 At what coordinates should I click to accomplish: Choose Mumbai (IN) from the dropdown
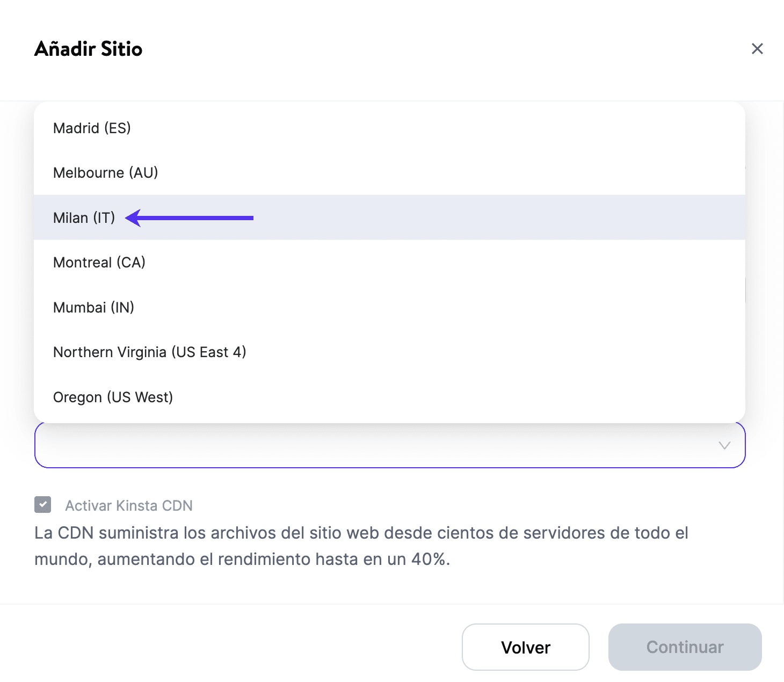pyautogui.click(x=93, y=308)
